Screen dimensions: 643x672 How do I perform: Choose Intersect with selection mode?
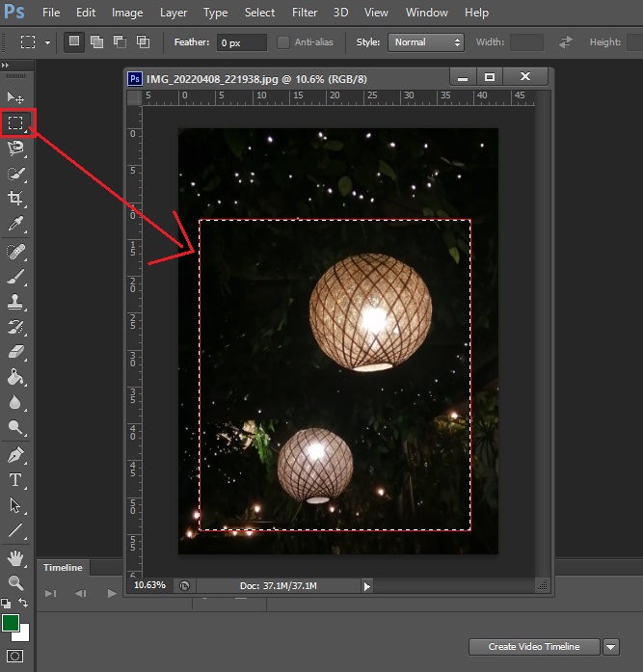pos(143,42)
